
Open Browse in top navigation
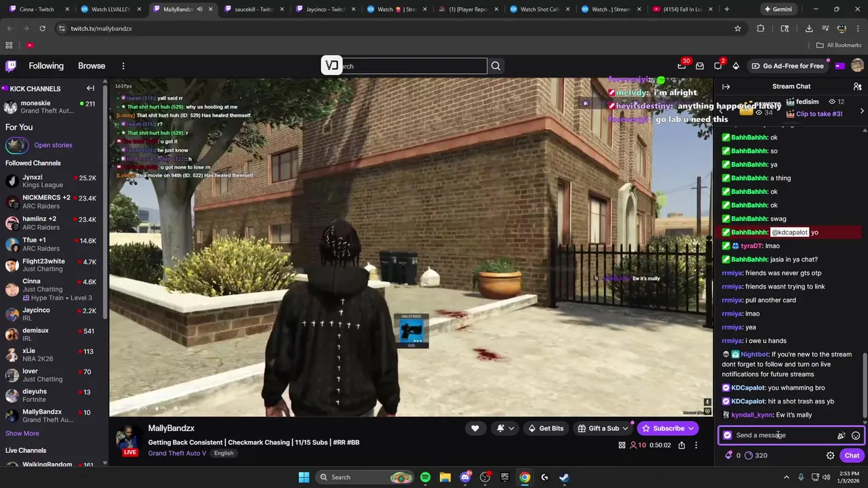point(92,66)
